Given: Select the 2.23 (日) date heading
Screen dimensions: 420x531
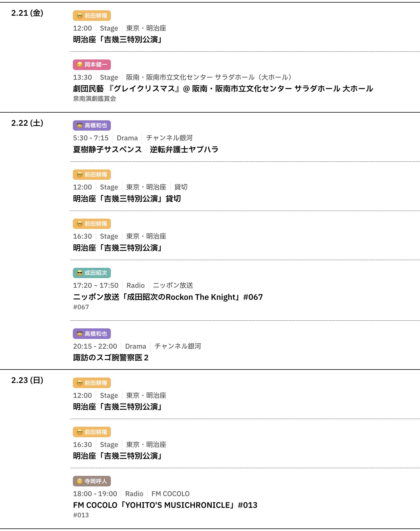Looking at the screenshot, I should click(x=27, y=380).
